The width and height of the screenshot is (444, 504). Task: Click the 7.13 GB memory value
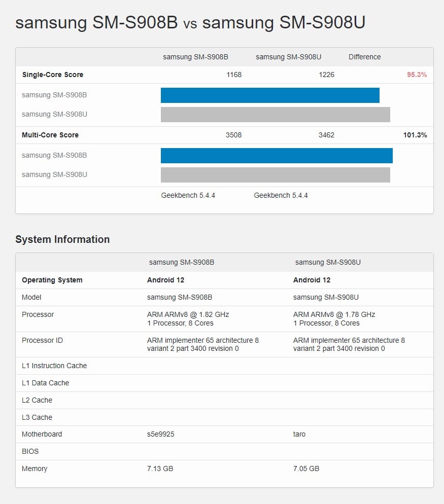tap(160, 469)
